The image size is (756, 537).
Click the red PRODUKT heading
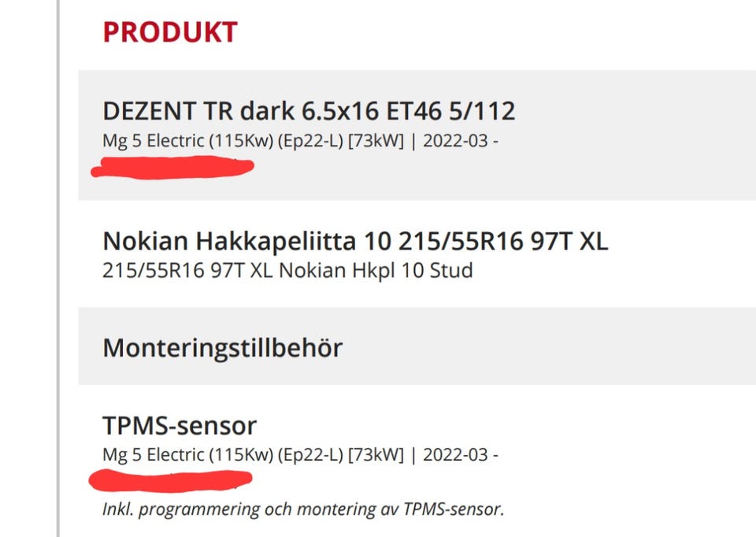coord(170,32)
